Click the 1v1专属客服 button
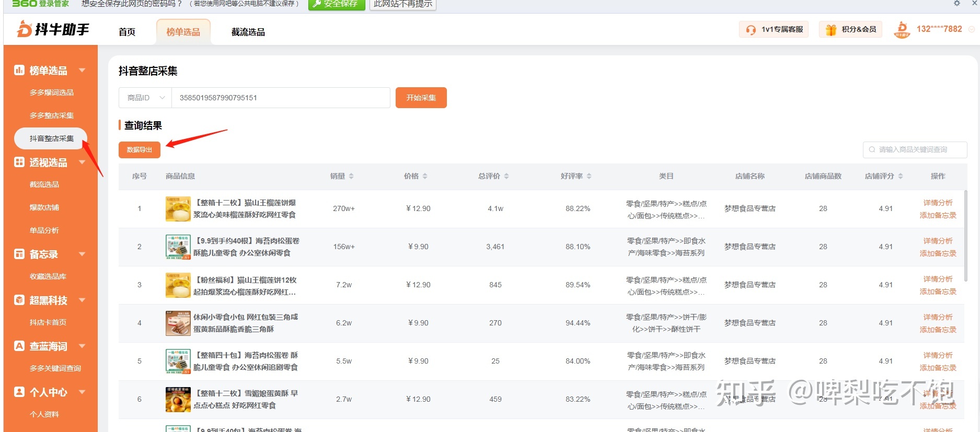The image size is (980, 432). tap(774, 29)
